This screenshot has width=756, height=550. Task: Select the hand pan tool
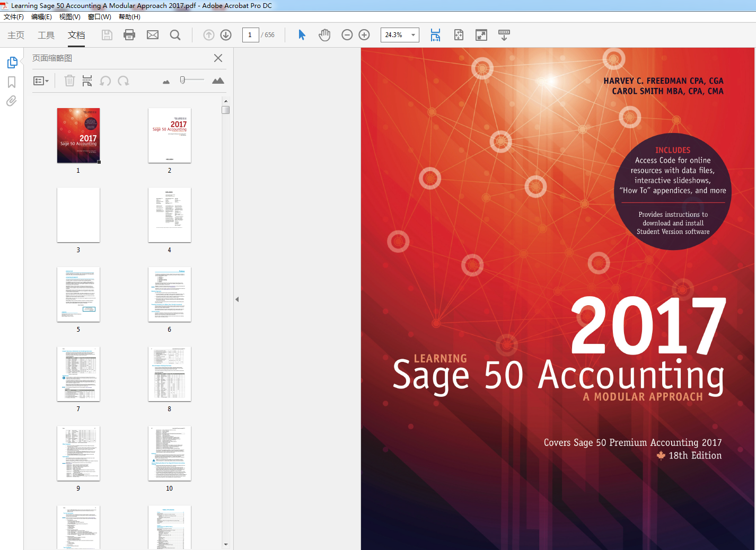[324, 35]
